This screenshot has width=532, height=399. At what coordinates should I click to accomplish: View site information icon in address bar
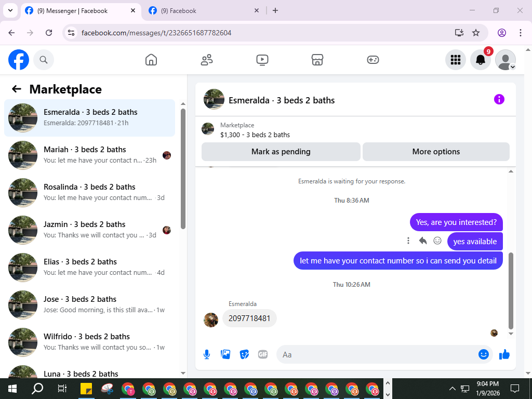point(71,33)
